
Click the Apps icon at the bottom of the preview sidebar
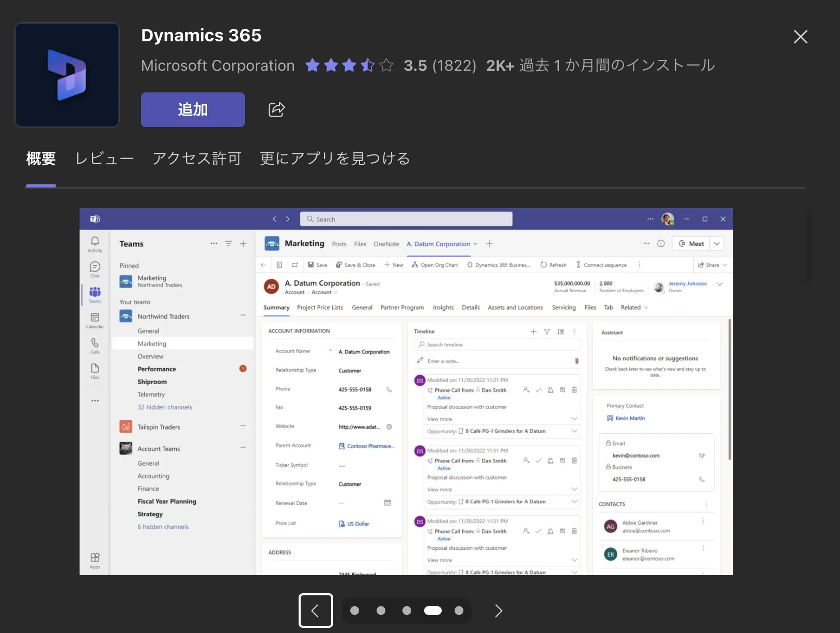95,558
